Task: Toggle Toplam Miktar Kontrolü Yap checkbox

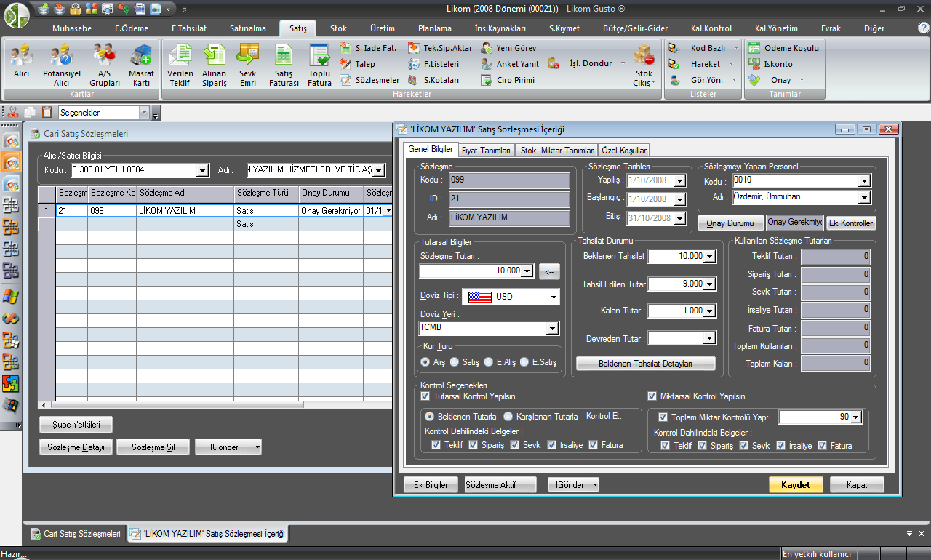Action: [x=663, y=417]
